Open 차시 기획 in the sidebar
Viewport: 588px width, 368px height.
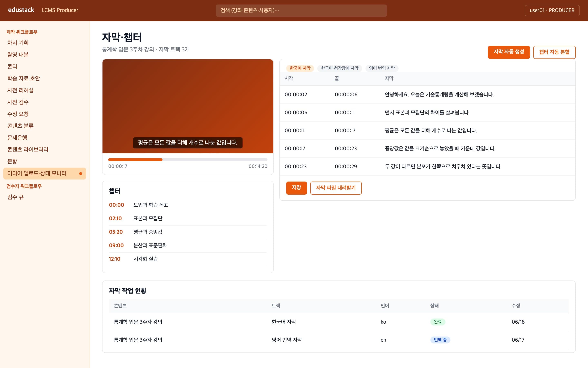(x=45, y=43)
